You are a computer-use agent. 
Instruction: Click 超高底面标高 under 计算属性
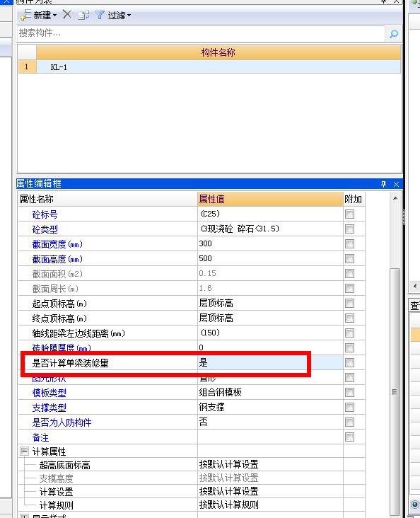click(65, 465)
